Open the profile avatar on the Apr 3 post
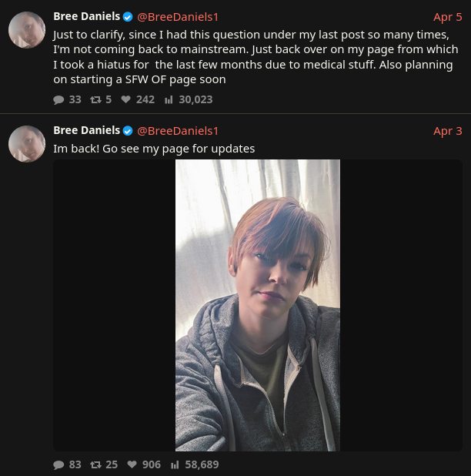471x476 pixels. tap(27, 144)
